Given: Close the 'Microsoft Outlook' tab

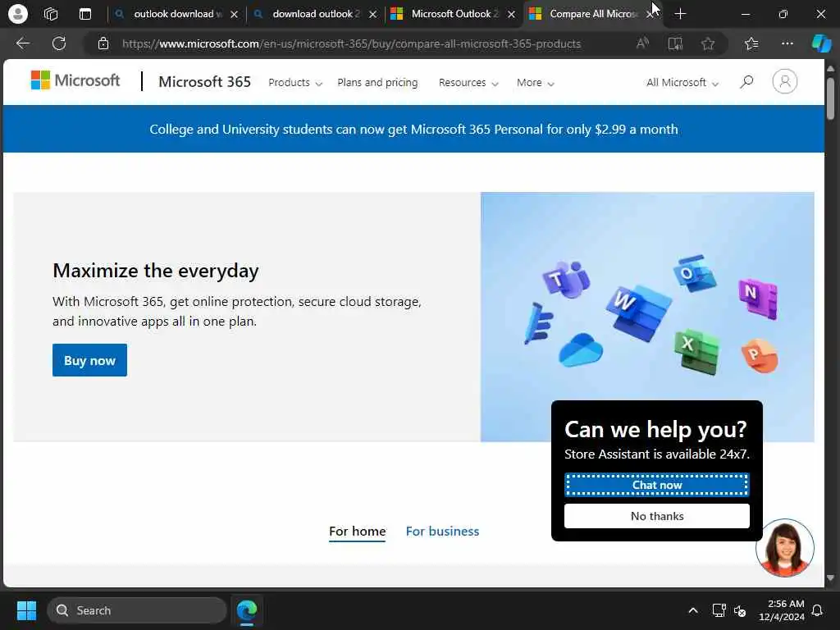Looking at the screenshot, I should click(512, 15).
